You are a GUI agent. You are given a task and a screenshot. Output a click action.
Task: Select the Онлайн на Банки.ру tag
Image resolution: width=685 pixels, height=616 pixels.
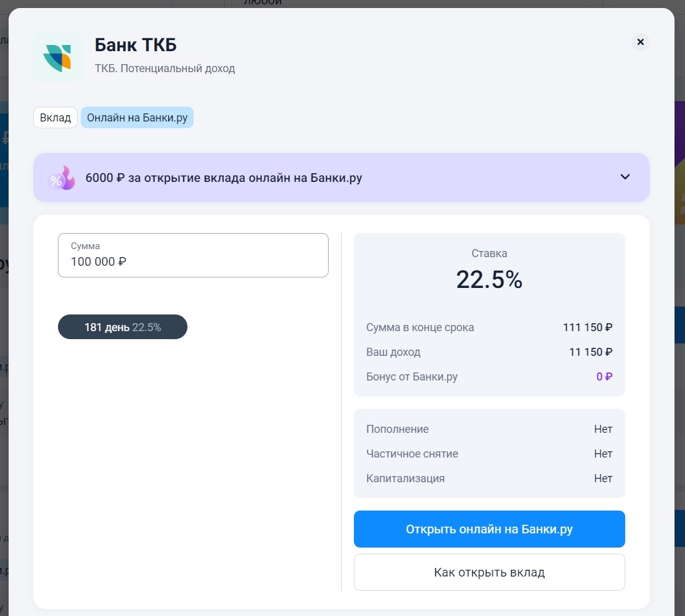point(137,118)
